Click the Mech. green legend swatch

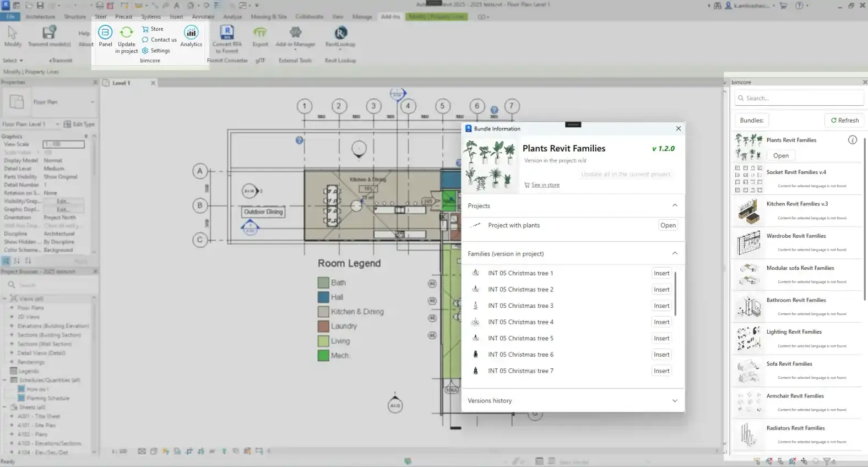click(x=323, y=356)
